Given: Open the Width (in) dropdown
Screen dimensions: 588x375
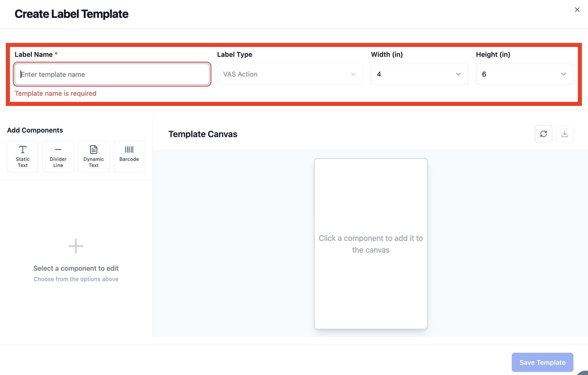Looking at the screenshot, I should (419, 74).
